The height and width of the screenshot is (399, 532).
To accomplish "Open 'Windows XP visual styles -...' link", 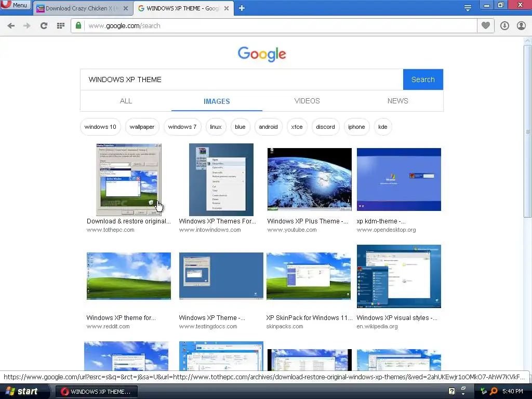I will 397,318.
